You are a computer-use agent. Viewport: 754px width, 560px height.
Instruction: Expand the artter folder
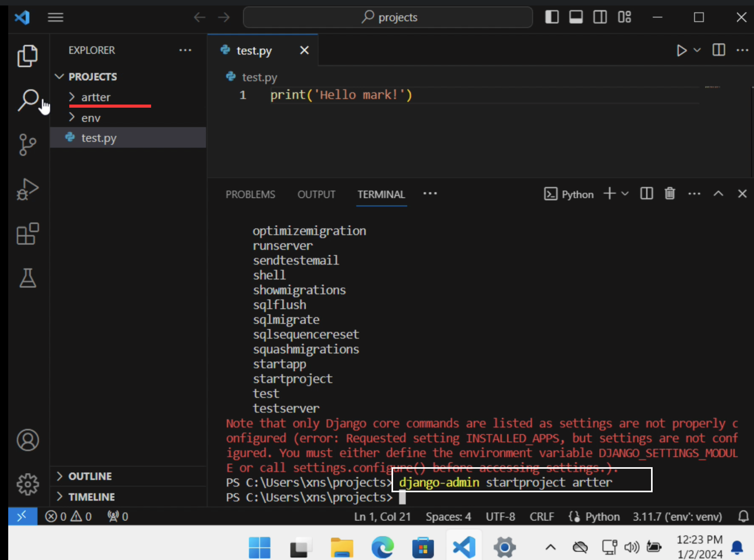click(128, 97)
